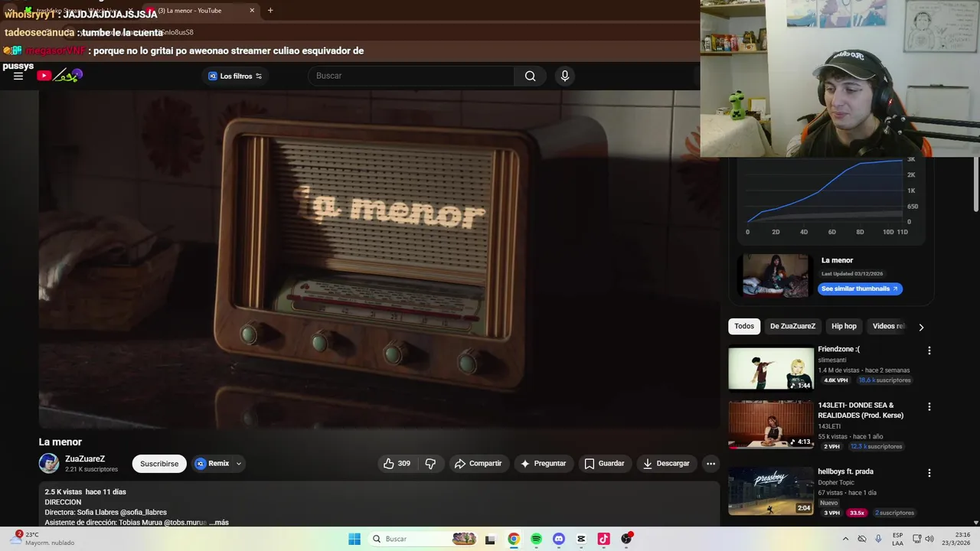
Task: Select the Hip hop chip
Action: click(844, 326)
